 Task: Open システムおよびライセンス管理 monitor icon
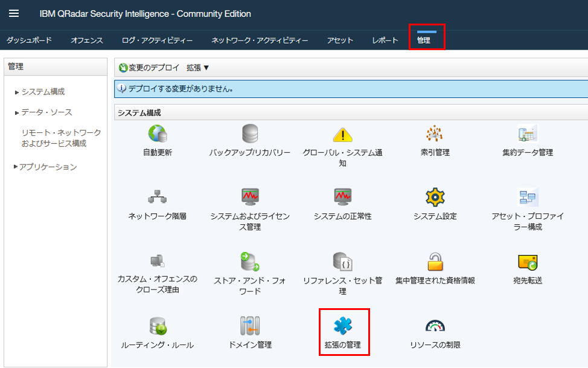point(250,197)
